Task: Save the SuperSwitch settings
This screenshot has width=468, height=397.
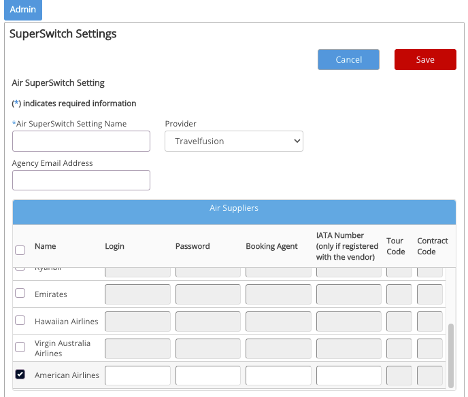Action: (x=425, y=60)
